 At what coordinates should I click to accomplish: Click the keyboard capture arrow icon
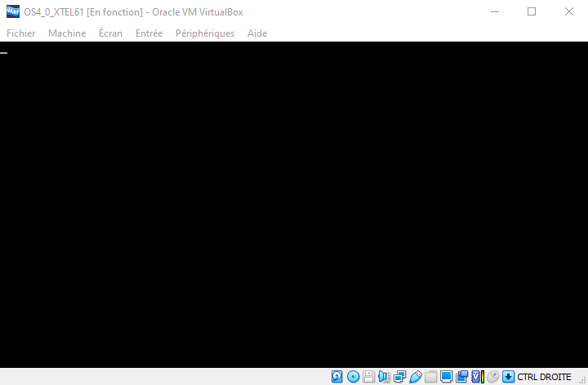508,376
